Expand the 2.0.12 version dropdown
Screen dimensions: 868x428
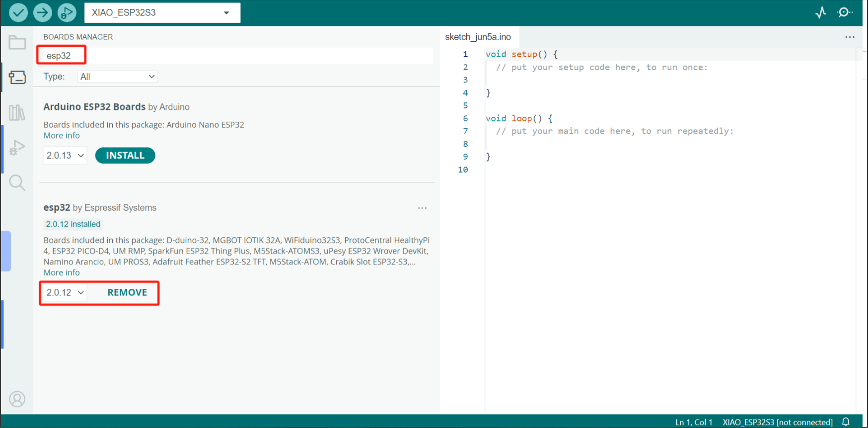tap(65, 293)
